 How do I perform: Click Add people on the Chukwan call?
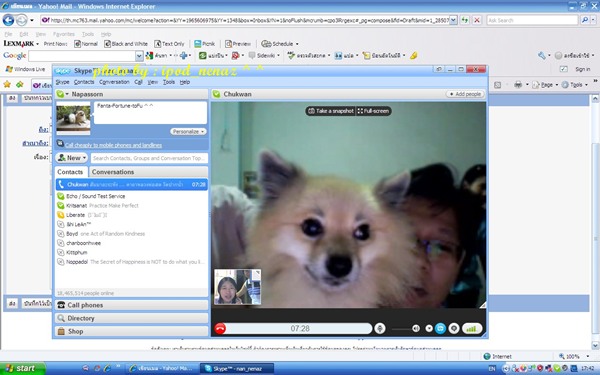pos(465,94)
